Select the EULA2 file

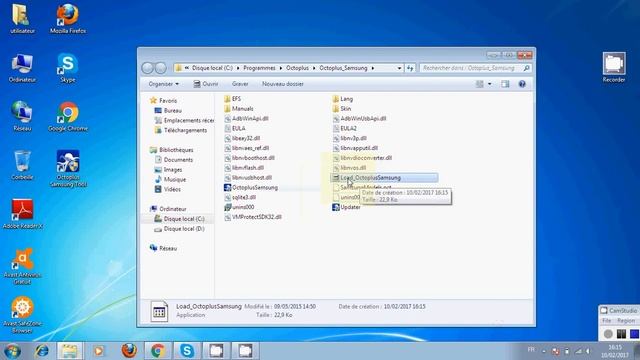tap(344, 128)
